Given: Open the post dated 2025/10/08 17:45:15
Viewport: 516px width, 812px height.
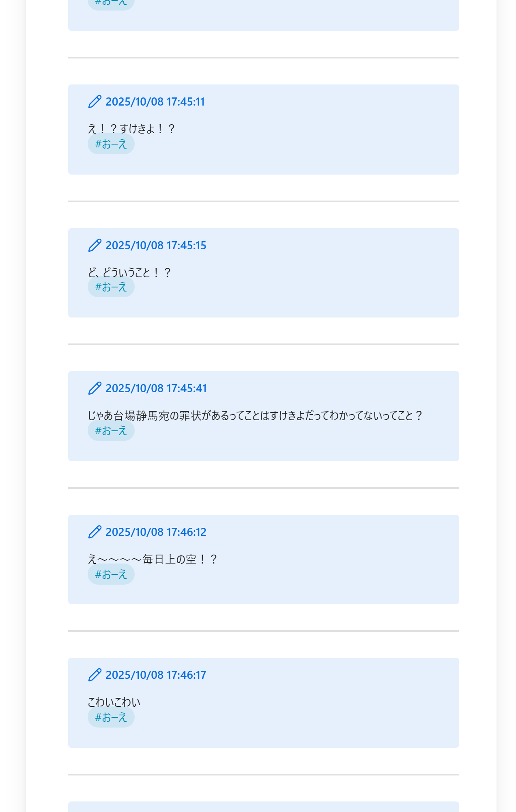Looking at the screenshot, I should coord(156,245).
